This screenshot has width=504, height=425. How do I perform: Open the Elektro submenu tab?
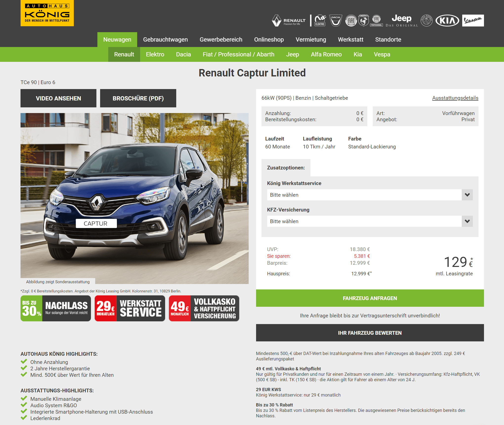(x=155, y=54)
